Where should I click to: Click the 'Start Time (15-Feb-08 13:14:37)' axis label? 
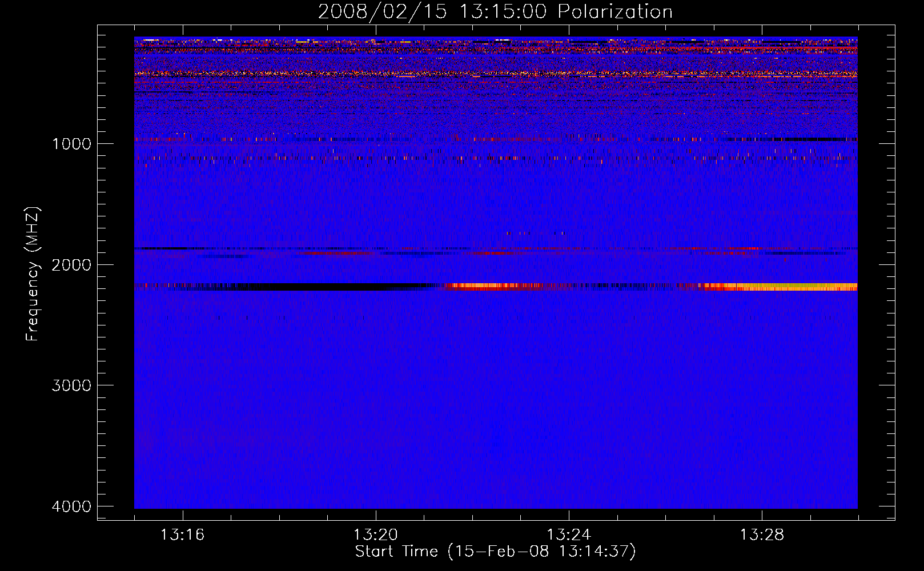pyautogui.click(x=495, y=552)
